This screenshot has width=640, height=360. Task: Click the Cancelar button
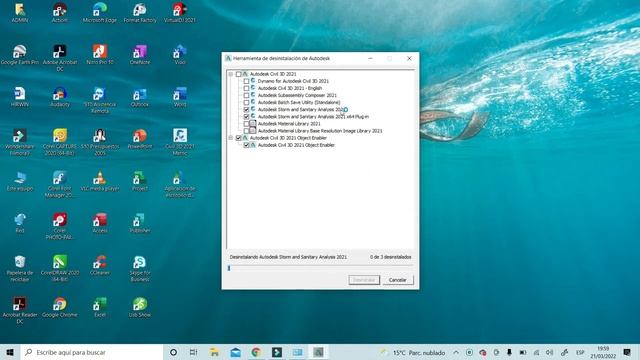coord(398,280)
